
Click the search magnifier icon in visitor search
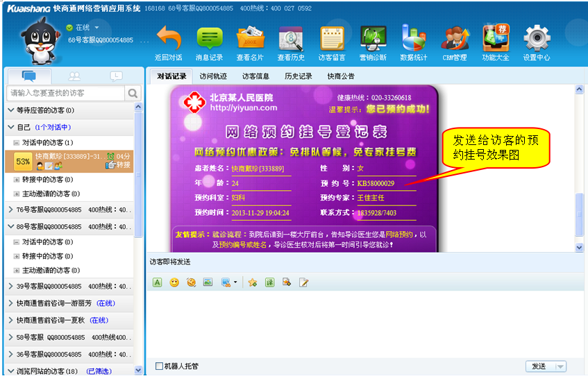pos(133,93)
